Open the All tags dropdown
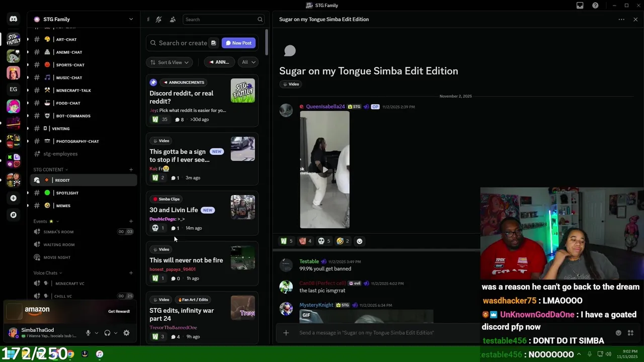The image size is (644, 362). pos(248,62)
